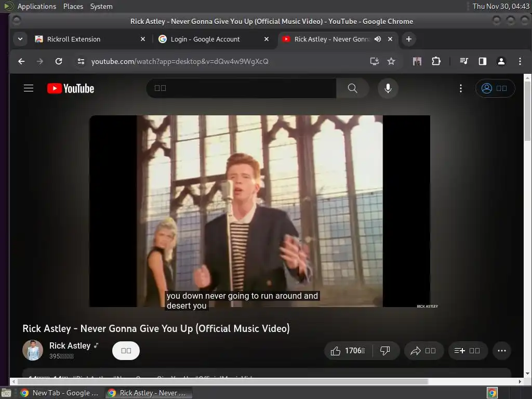Switch to New Tab taskbar window
This screenshot has height=399, width=532.
pyautogui.click(x=60, y=393)
